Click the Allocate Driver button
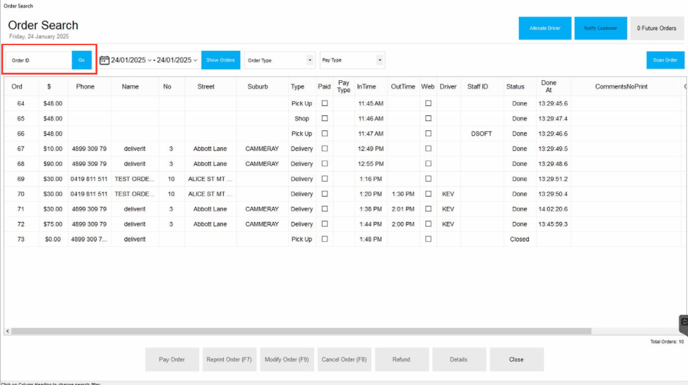 545,28
